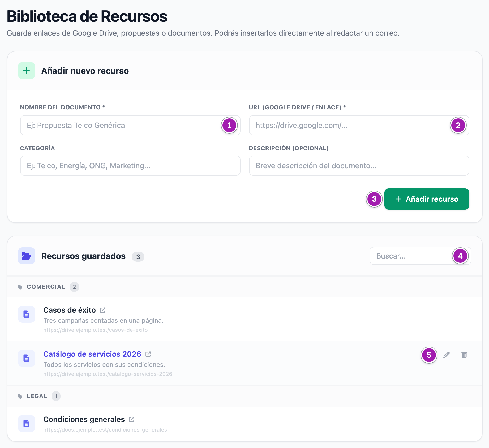Viewport: 489px width, 448px height.
Task: Click the condiciones-generales docs URL text
Action: 105,430
